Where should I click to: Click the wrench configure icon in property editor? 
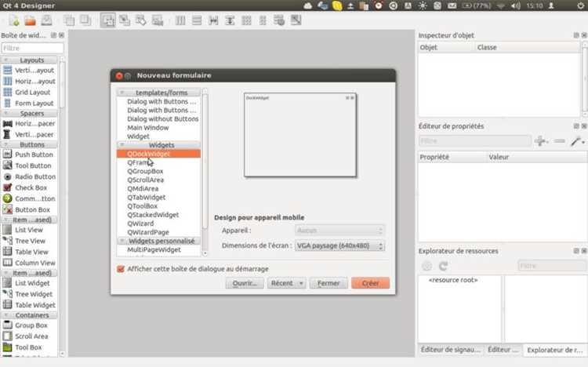point(577,141)
